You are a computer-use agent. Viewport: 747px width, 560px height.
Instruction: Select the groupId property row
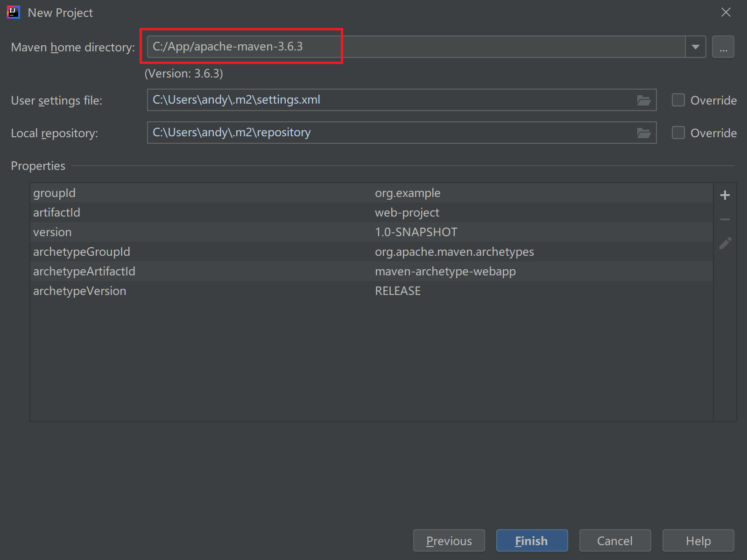(x=372, y=193)
